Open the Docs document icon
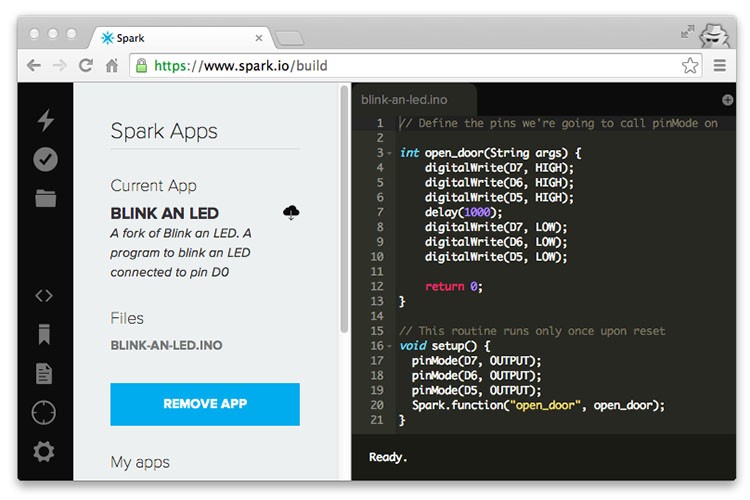 44,373
